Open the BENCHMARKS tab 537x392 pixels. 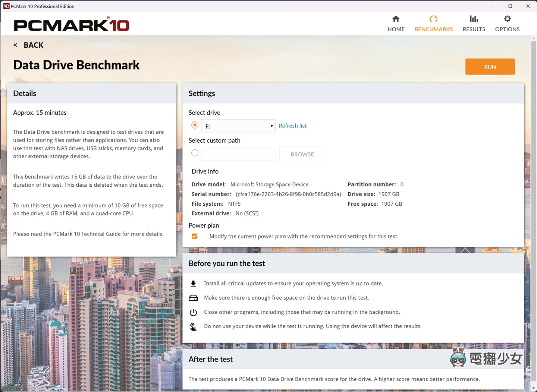[x=433, y=24]
